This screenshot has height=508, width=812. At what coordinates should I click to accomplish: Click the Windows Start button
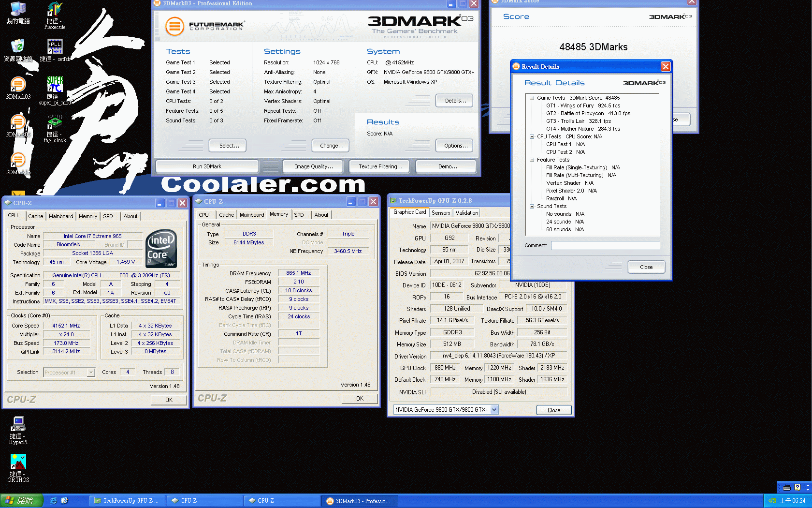click(x=22, y=501)
